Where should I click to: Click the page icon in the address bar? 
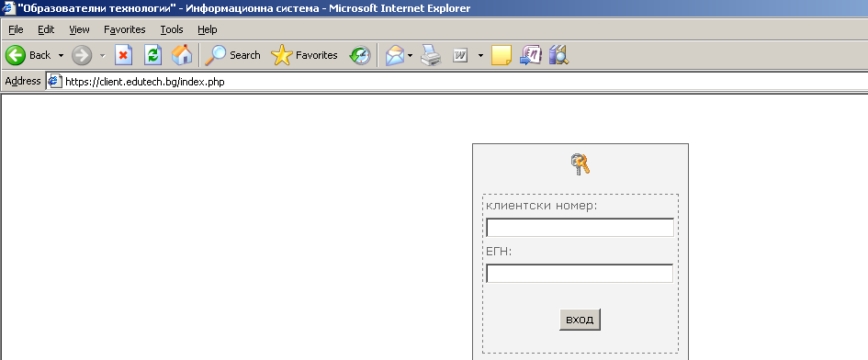click(x=54, y=82)
